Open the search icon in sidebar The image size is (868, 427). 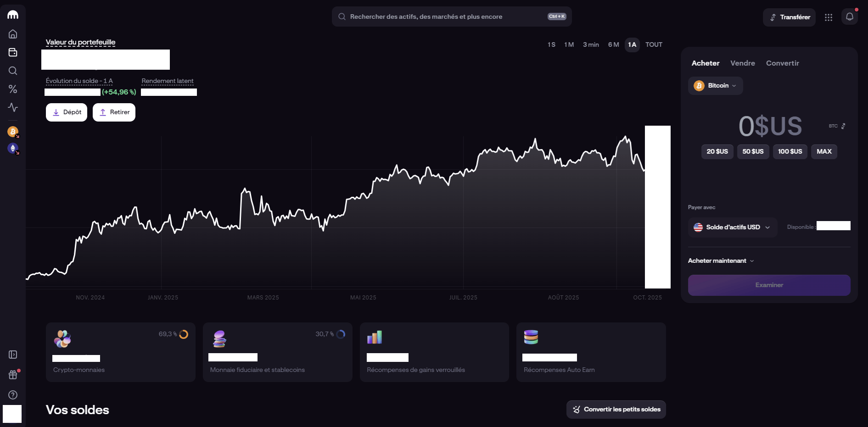(12, 71)
